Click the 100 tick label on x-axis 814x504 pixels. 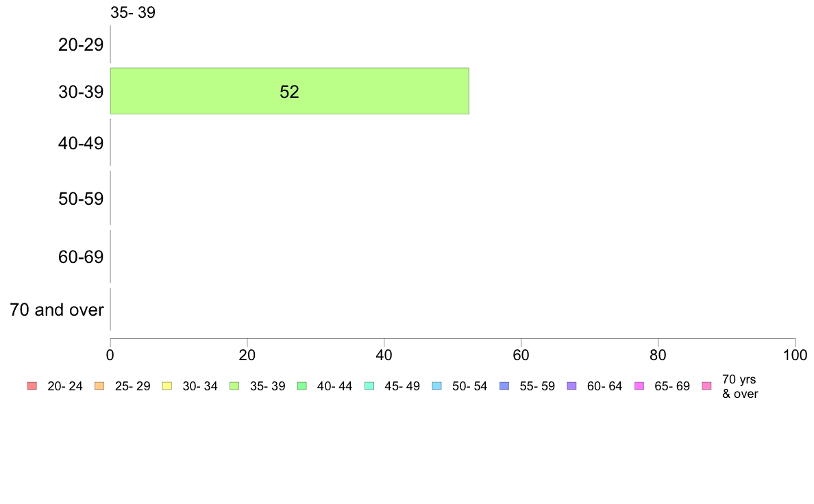click(x=795, y=355)
